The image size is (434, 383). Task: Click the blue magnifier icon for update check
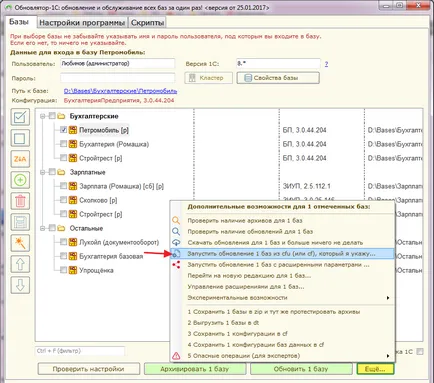click(x=176, y=231)
